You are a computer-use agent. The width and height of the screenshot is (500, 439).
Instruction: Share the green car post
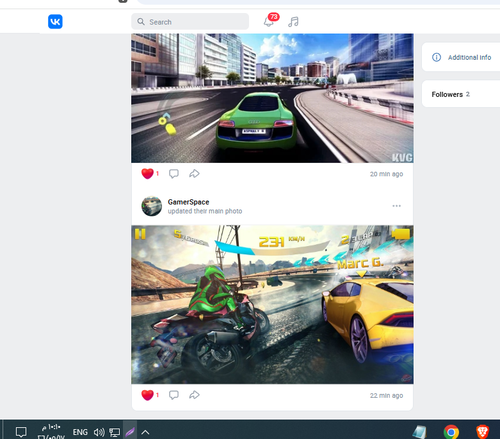click(x=194, y=174)
